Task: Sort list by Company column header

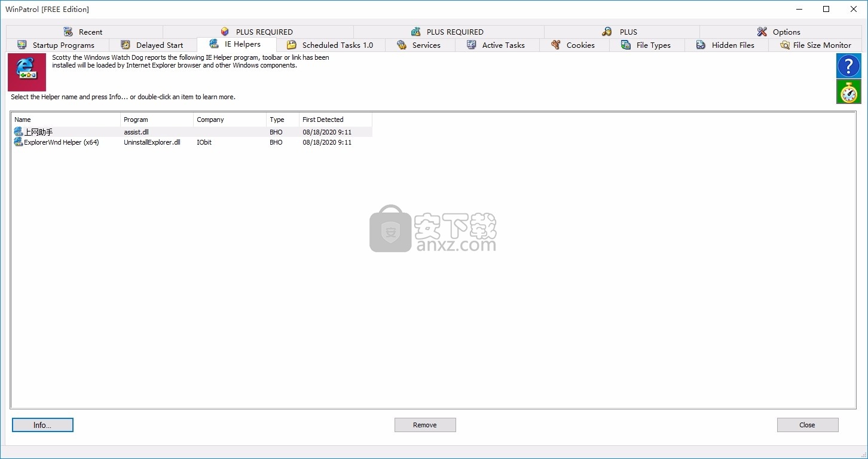Action: pos(230,120)
